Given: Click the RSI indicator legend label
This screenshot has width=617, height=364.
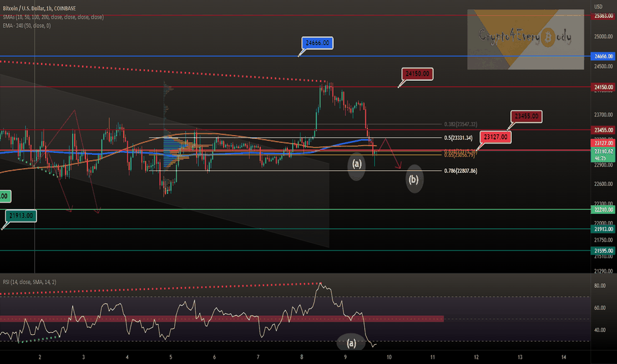Looking at the screenshot, I should point(30,282).
